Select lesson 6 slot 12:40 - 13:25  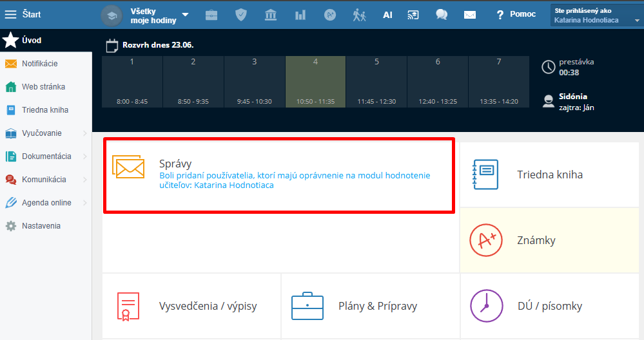click(438, 82)
